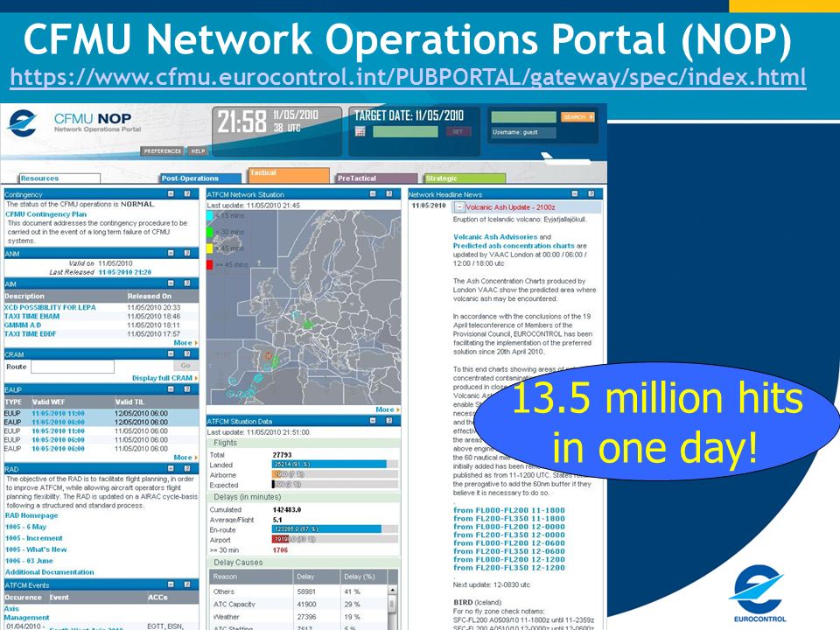Click the EUROCONTROL logo on the slide
The height and width of the screenshot is (630, 840).
(x=759, y=595)
